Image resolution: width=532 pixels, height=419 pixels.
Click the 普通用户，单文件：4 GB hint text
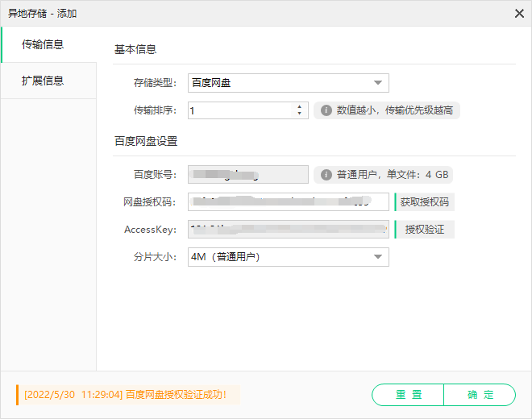393,175
